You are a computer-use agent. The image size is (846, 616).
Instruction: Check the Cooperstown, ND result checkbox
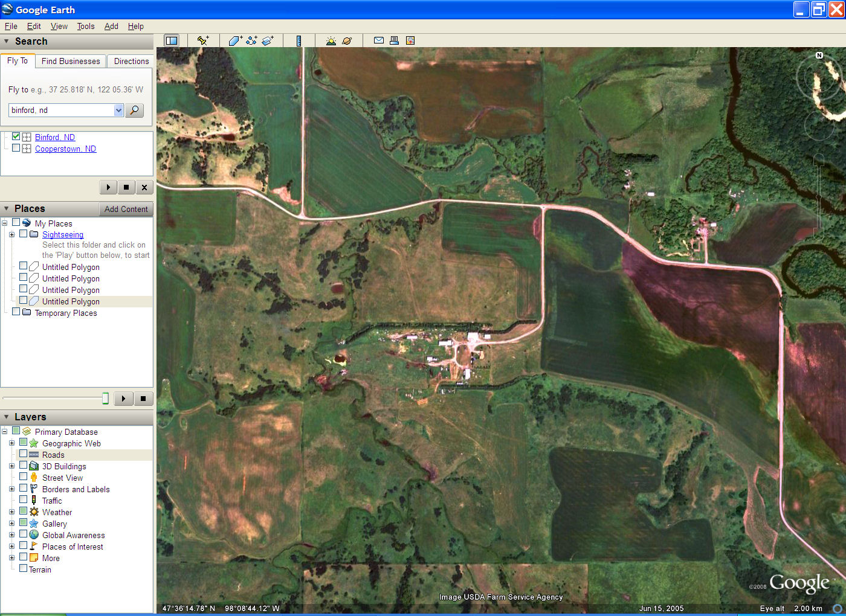point(16,149)
